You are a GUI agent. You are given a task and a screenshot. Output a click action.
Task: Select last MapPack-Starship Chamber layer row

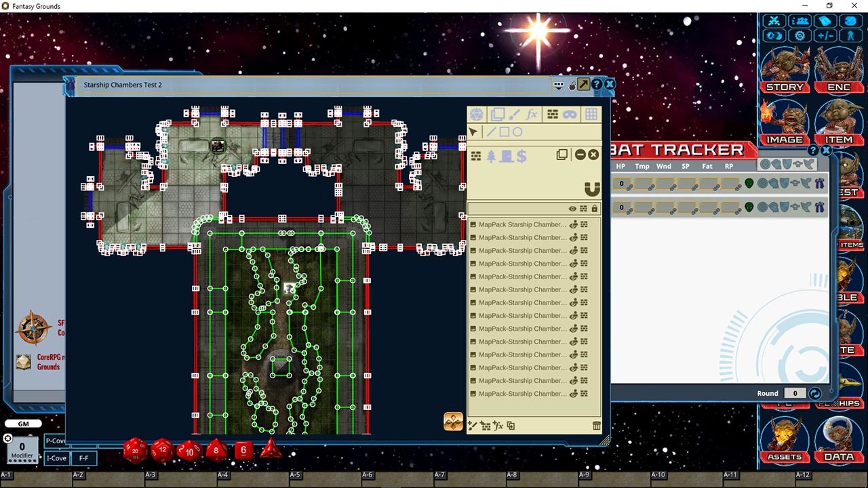[534, 394]
